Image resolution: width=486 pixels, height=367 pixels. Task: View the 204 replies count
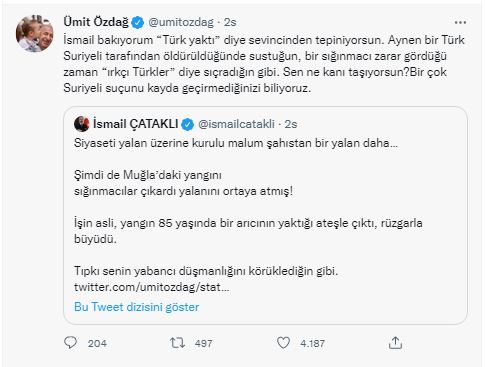[x=97, y=343]
